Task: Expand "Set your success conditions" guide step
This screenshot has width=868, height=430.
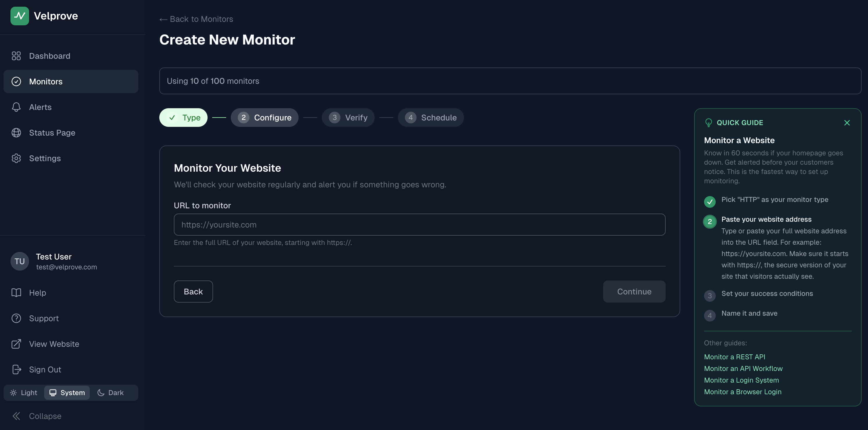Action: point(767,294)
